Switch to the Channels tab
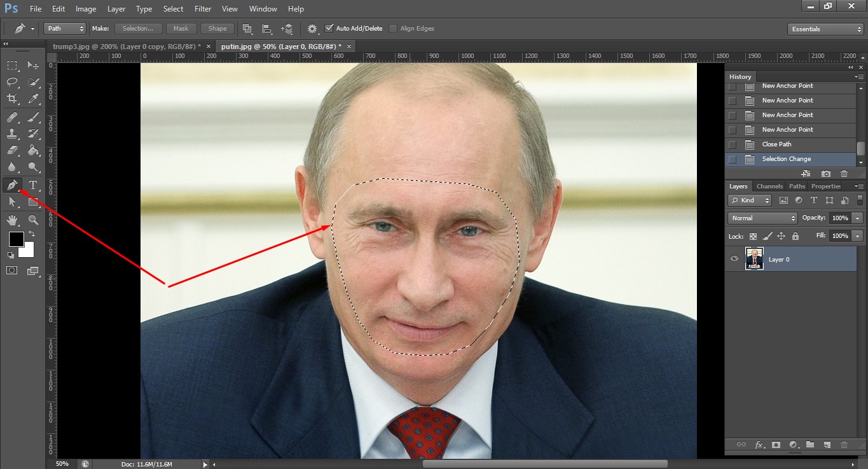Image resolution: width=868 pixels, height=469 pixels. click(769, 186)
